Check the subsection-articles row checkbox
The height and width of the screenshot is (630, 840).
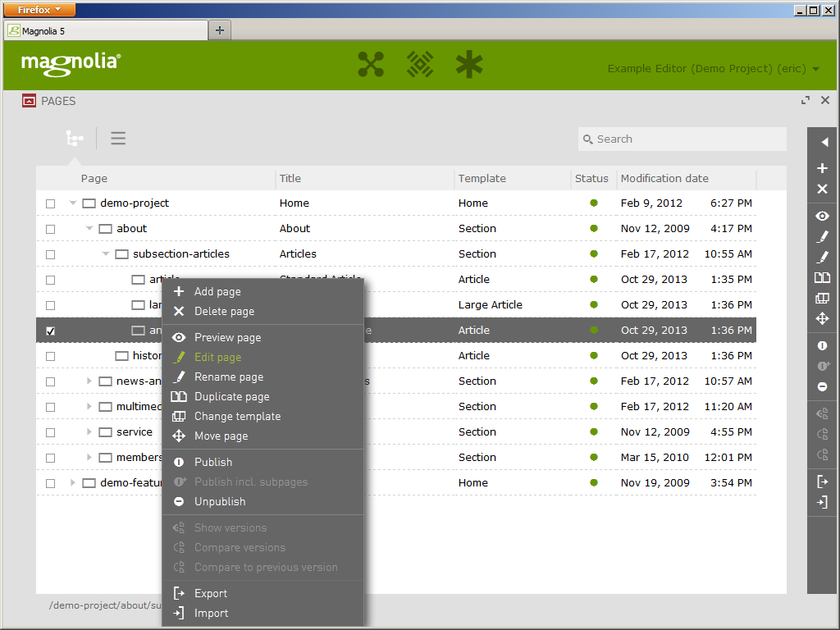click(50, 254)
